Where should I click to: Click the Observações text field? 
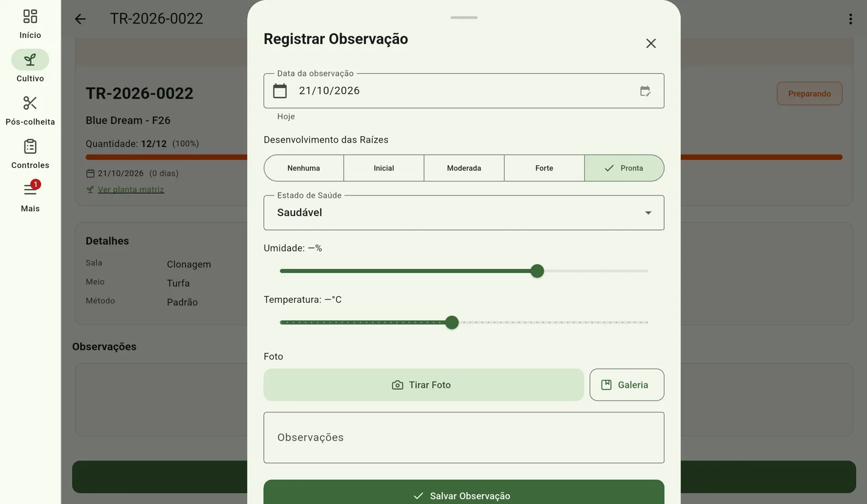pos(464,437)
